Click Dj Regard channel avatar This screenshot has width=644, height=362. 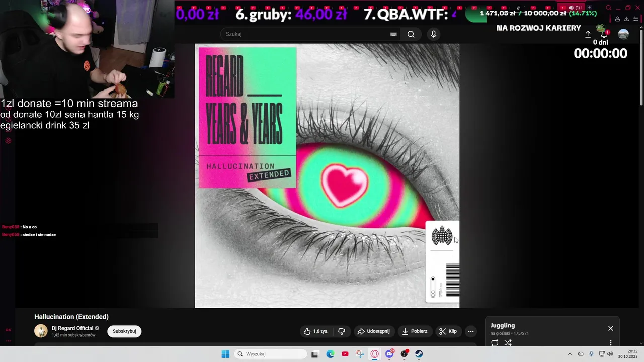[41, 331]
